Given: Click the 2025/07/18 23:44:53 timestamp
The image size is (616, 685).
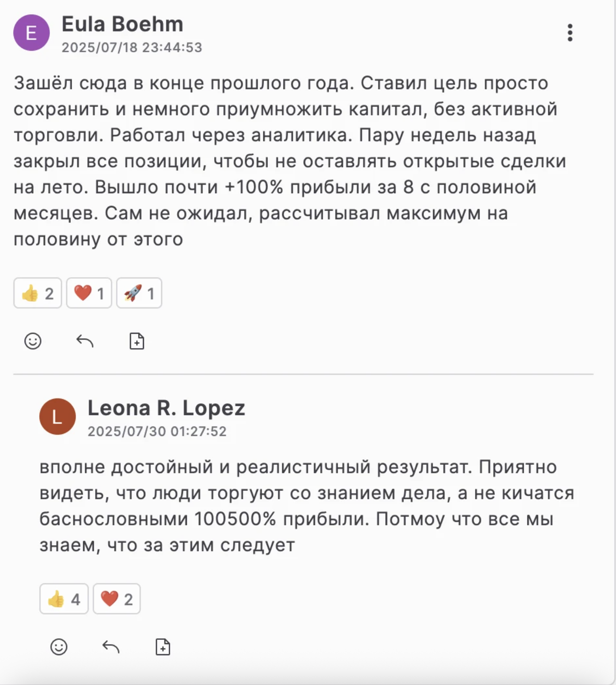Looking at the screenshot, I should (x=132, y=48).
